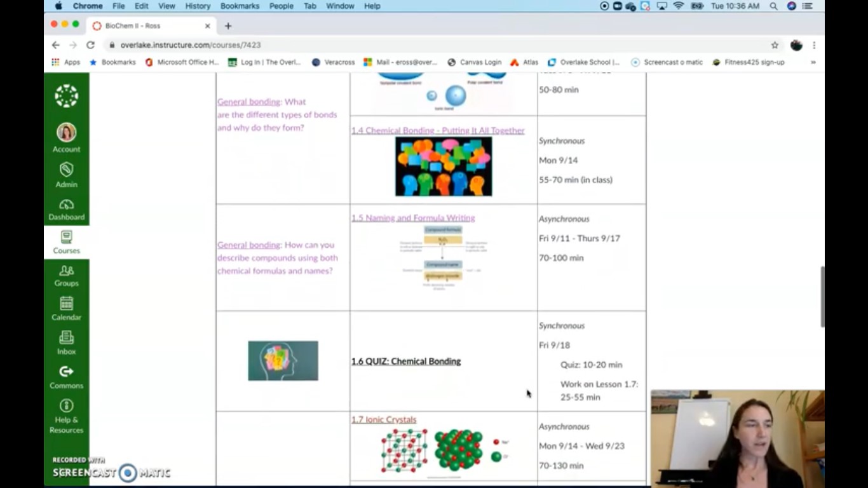868x488 pixels.
Task: Bookmark this page with star icon
Action: point(775,45)
